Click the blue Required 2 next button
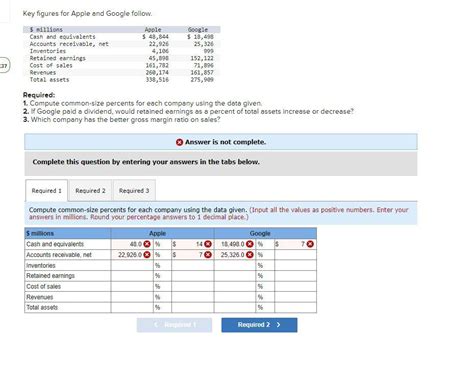 click(x=259, y=325)
